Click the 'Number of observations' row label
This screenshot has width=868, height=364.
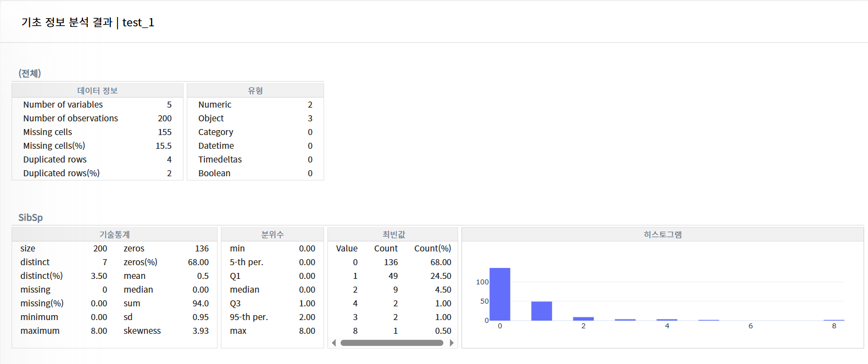pyautogui.click(x=70, y=118)
